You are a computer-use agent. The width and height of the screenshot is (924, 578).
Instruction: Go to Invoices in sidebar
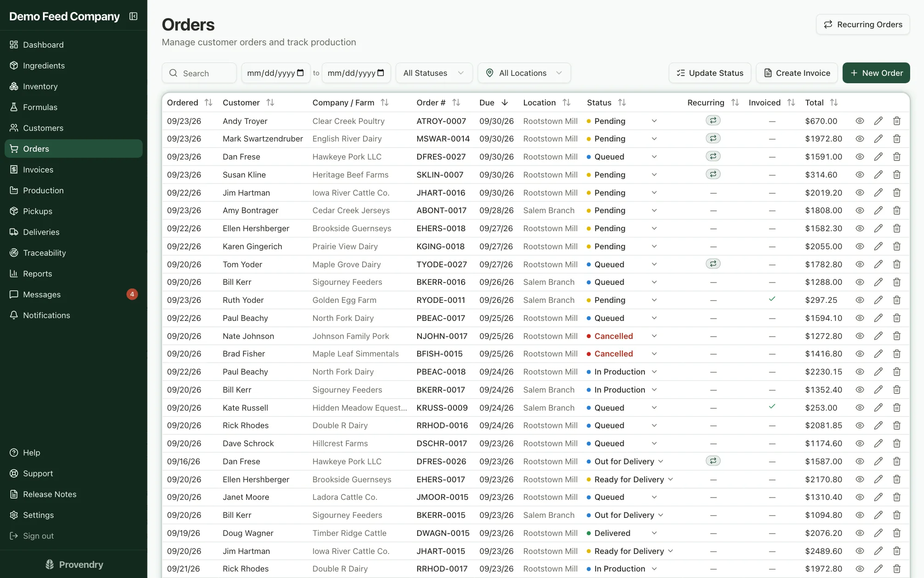click(73, 170)
